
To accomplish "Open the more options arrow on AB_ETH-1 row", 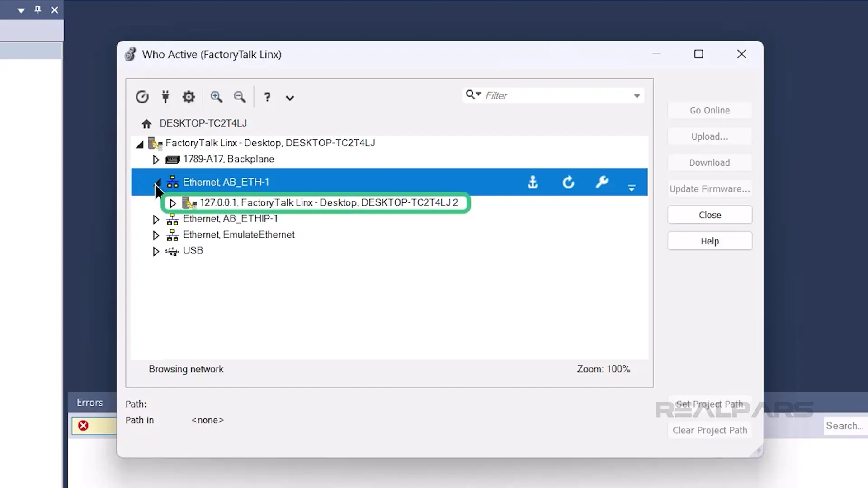I will click(632, 187).
